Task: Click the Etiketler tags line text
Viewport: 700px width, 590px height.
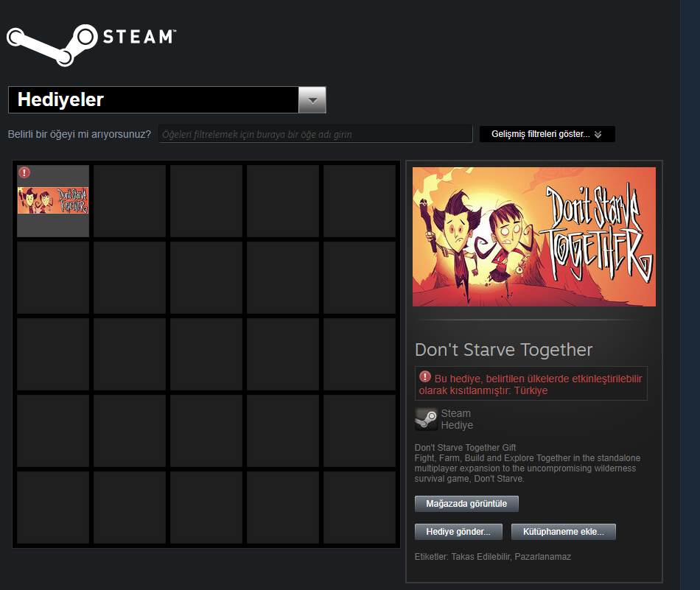Action: click(x=493, y=557)
